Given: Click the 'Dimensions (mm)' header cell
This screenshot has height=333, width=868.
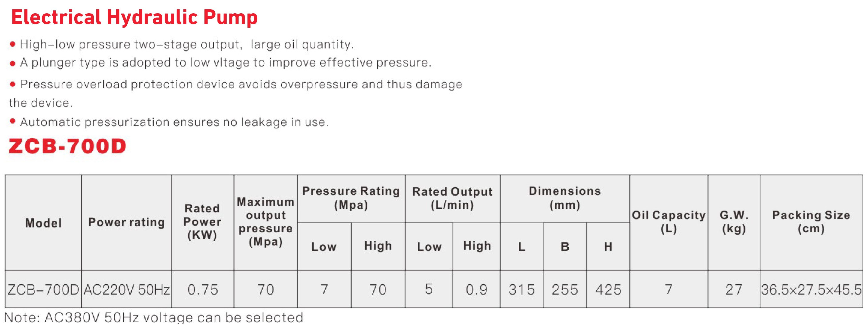Looking at the screenshot, I should pos(565,198).
